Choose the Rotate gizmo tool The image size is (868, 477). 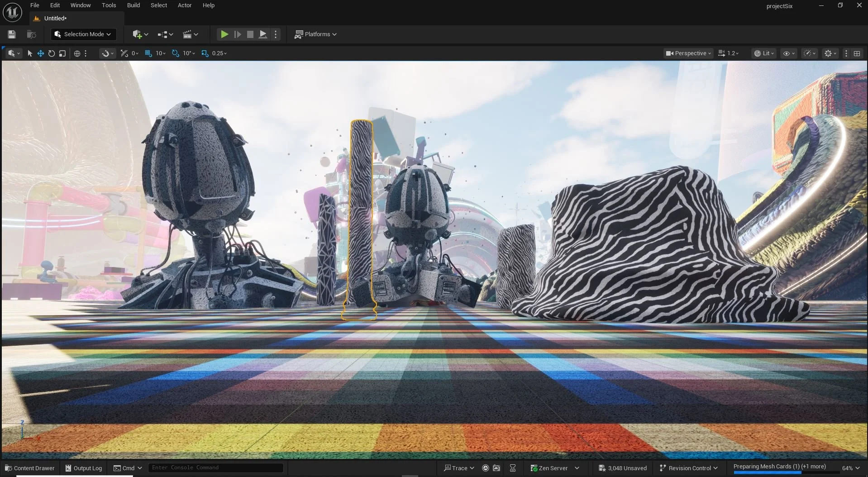52,53
